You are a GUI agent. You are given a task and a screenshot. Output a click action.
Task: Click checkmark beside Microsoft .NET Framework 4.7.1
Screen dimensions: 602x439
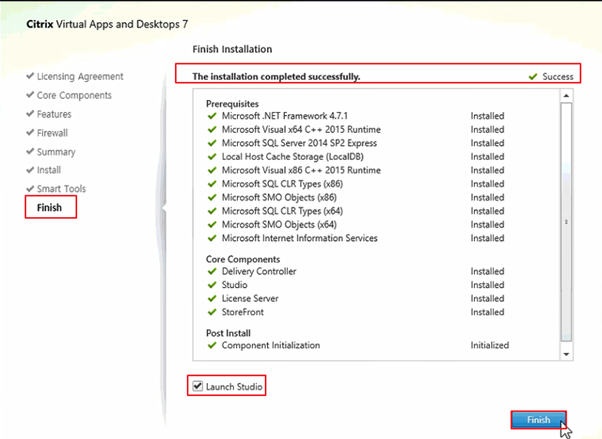[212, 116]
